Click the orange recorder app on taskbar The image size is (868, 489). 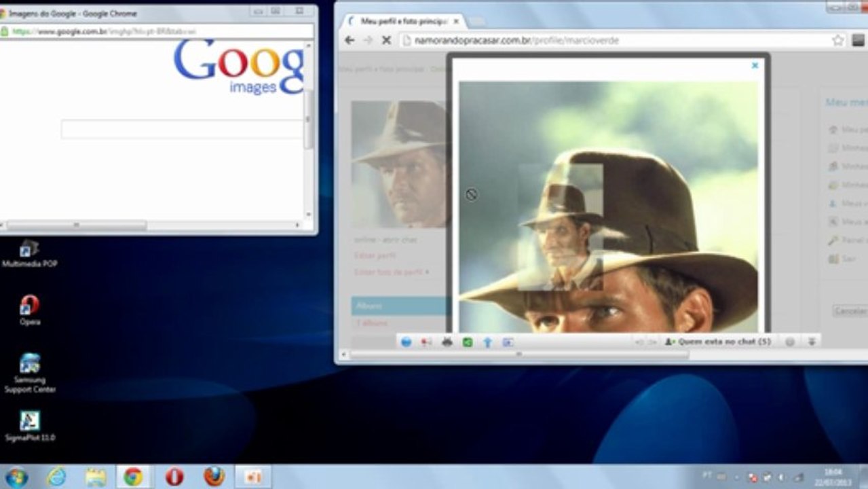click(x=253, y=477)
